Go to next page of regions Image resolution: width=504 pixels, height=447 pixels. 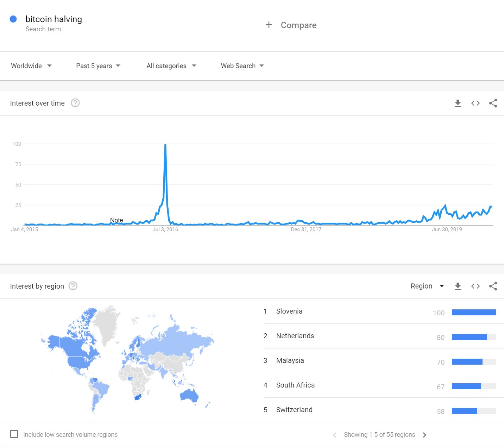point(424,435)
